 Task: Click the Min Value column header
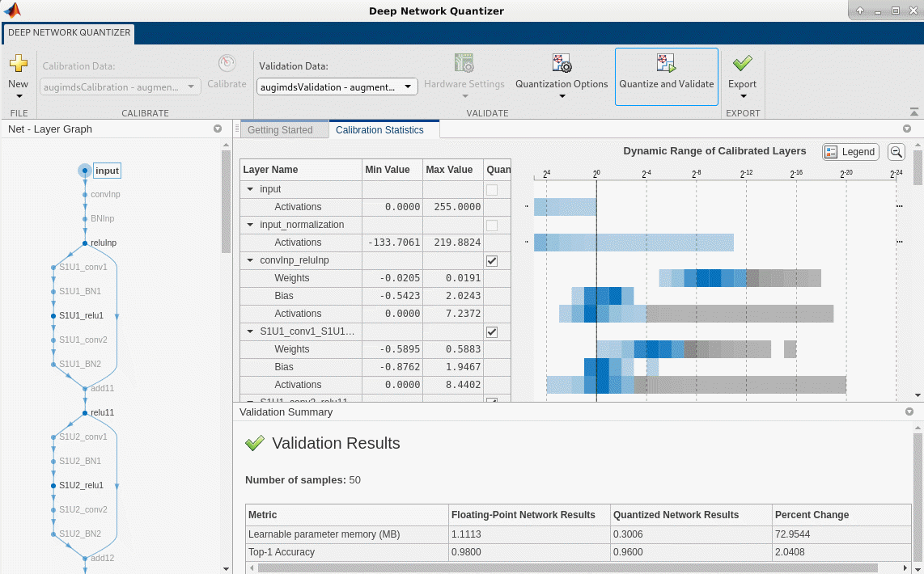pyautogui.click(x=392, y=170)
